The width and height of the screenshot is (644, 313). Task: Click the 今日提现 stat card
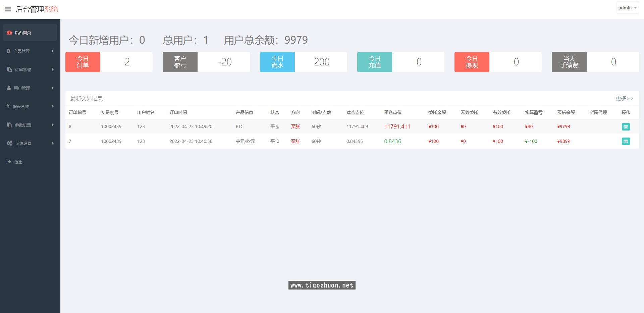point(498,62)
